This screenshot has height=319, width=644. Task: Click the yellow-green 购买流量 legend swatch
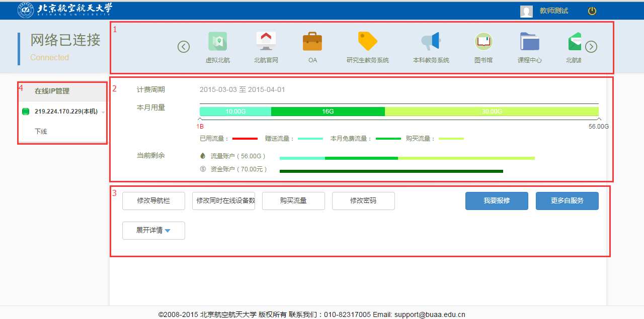pos(451,139)
